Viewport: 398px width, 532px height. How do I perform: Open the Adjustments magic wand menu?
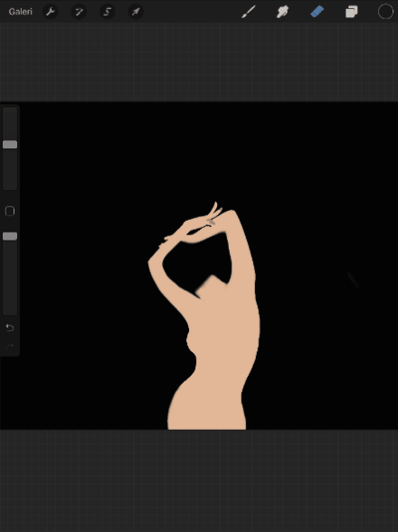click(x=79, y=12)
